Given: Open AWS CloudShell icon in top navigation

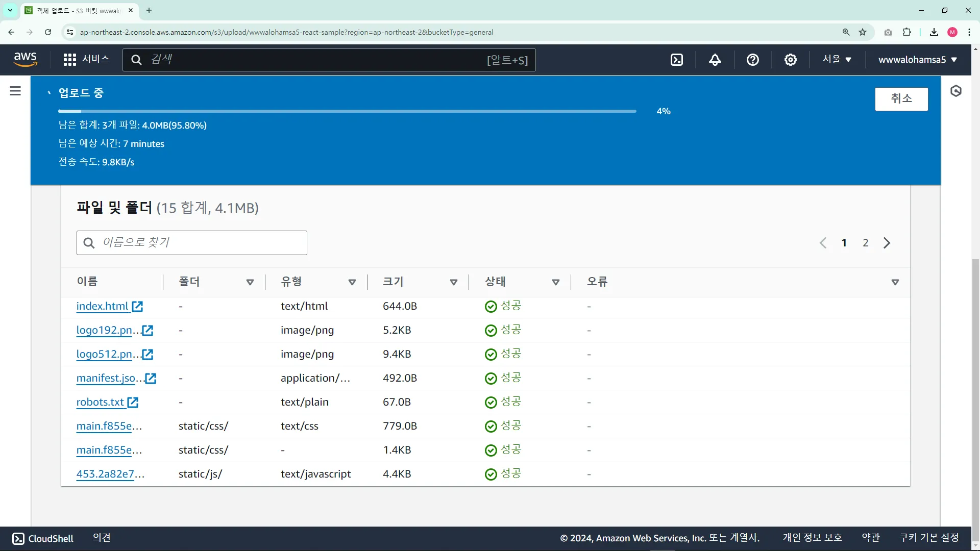Looking at the screenshot, I should click(677, 60).
